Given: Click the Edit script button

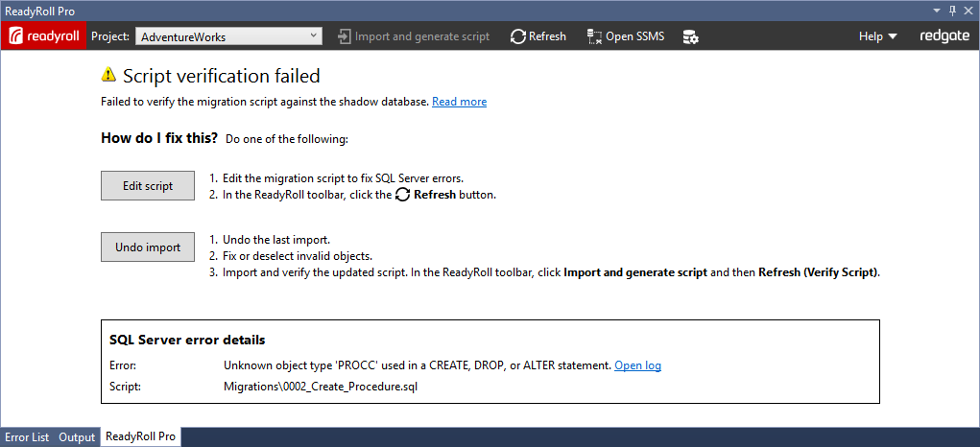Looking at the screenshot, I should pos(148,186).
